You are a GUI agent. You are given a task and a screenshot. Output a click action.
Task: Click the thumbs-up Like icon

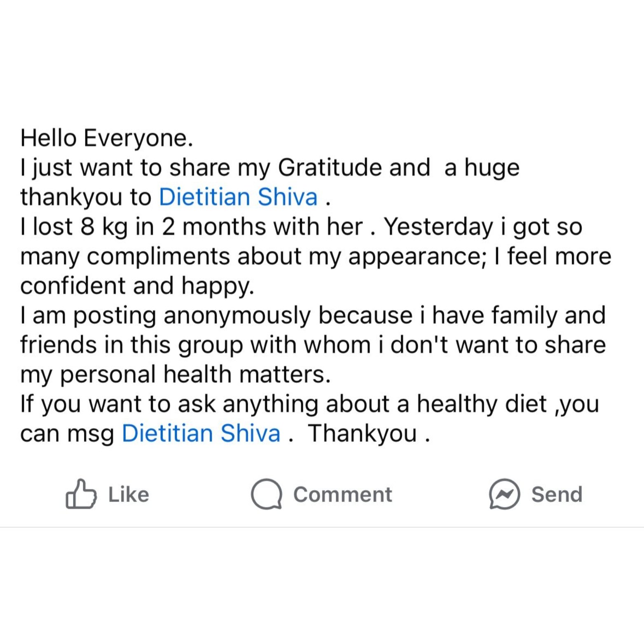(x=81, y=494)
